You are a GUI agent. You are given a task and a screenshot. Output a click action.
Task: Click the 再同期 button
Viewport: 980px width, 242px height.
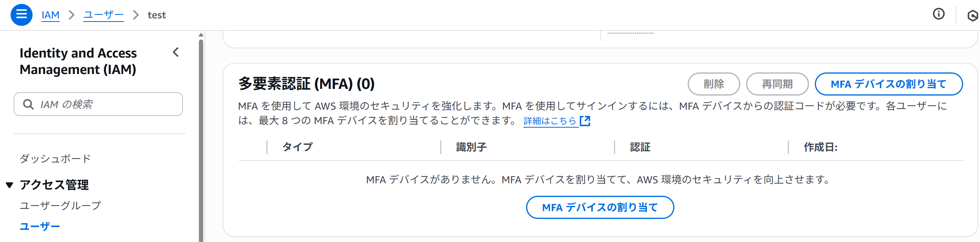point(777,84)
